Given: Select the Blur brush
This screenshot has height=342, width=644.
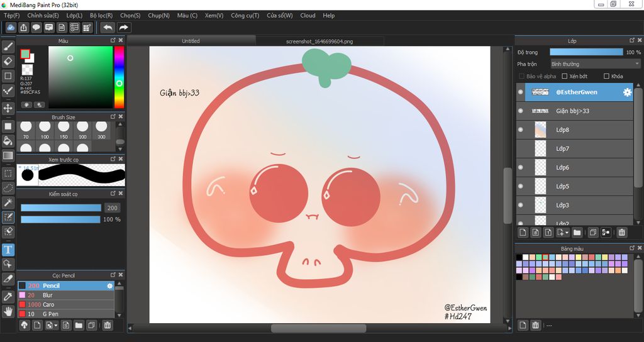Looking at the screenshot, I should 65,295.
